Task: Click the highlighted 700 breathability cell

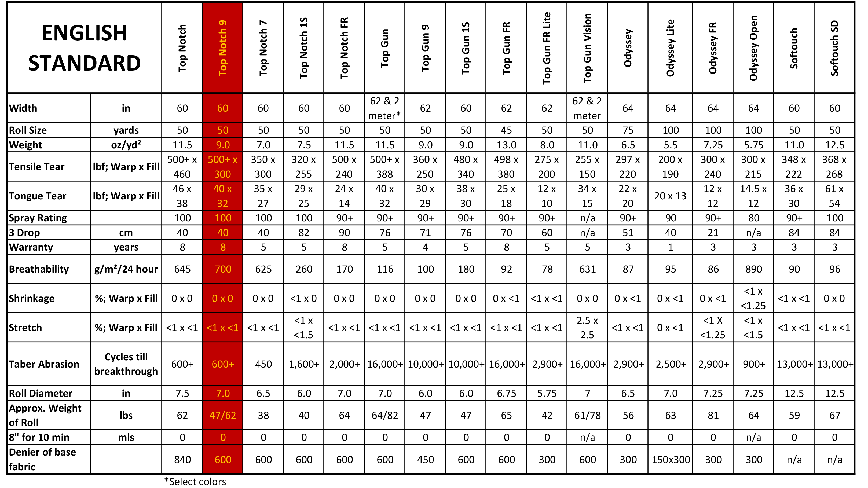Action: coord(223,269)
